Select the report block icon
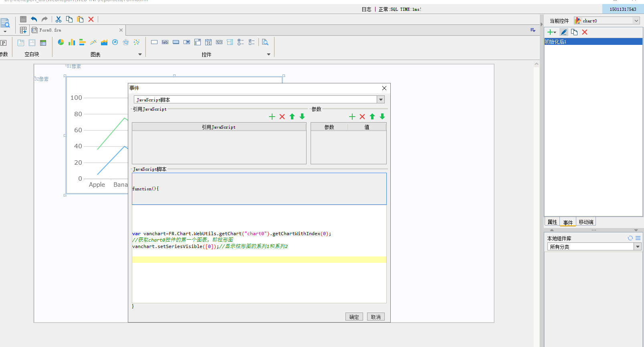 21,43
